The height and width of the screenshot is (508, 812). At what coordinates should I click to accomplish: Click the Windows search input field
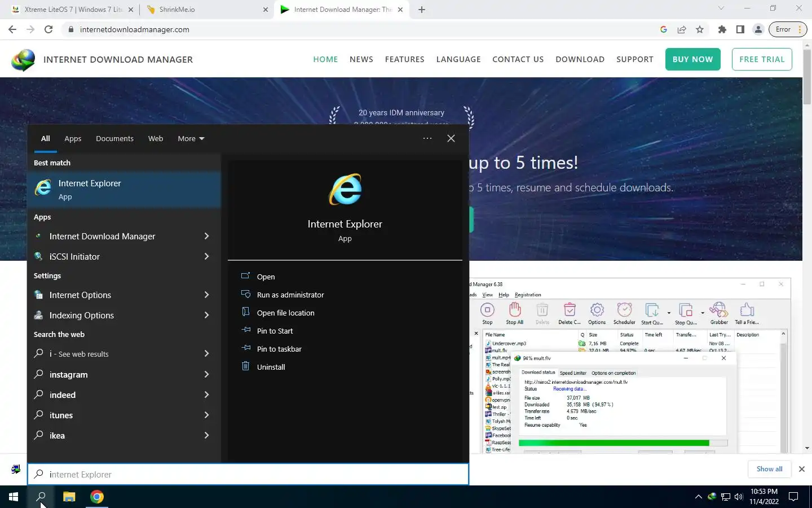click(x=248, y=475)
